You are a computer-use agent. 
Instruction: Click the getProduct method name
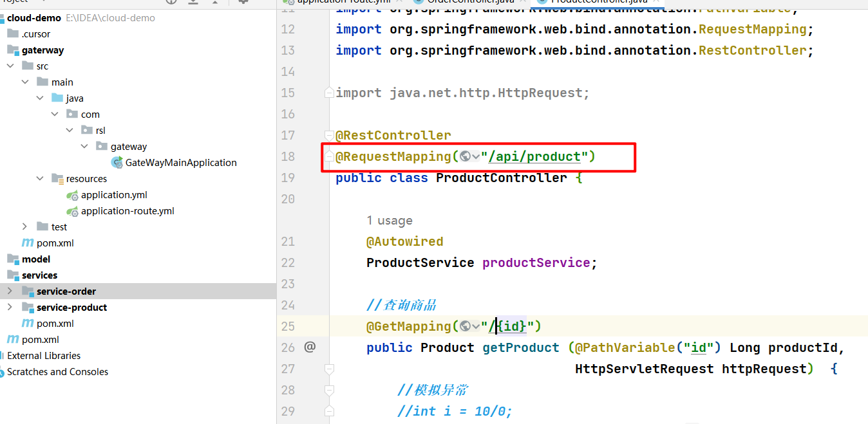click(x=522, y=347)
